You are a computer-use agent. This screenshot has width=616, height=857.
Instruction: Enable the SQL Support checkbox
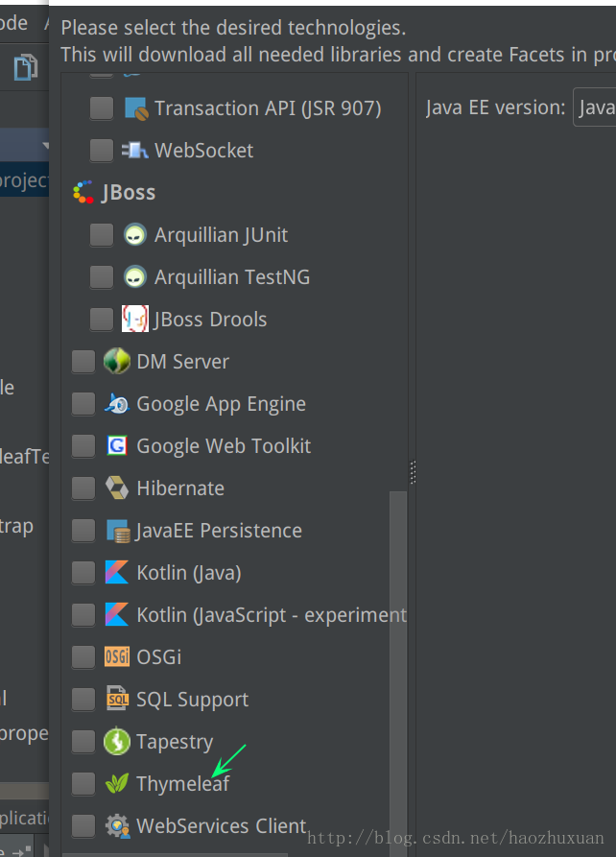[x=83, y=699]
